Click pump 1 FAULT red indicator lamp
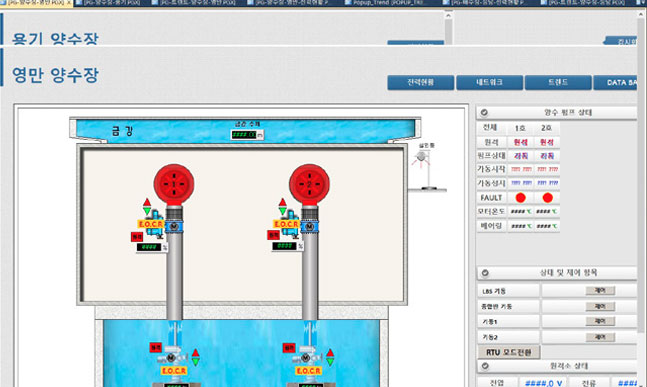647x387 pixels. tap(520, 198)
